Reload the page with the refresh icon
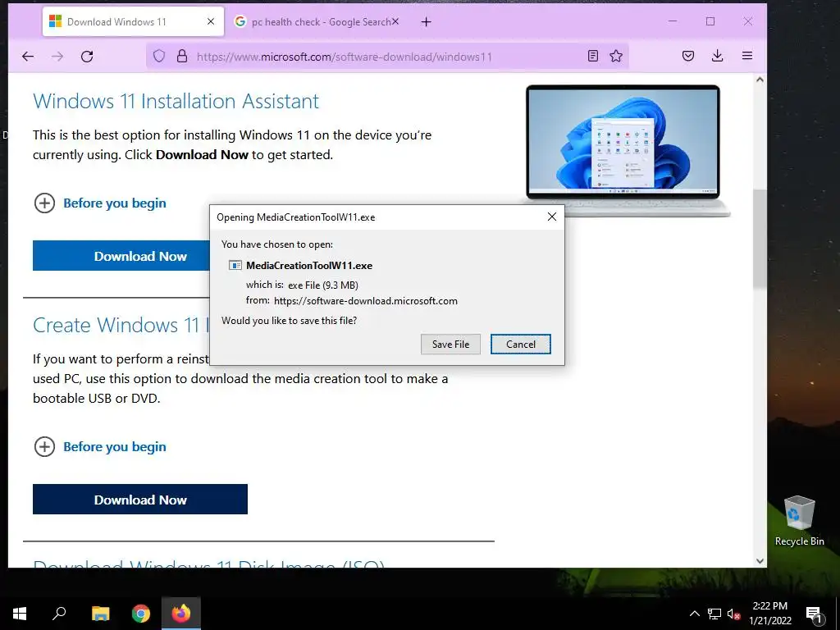Screen dimensions: 840x630 tap(87, 57)
